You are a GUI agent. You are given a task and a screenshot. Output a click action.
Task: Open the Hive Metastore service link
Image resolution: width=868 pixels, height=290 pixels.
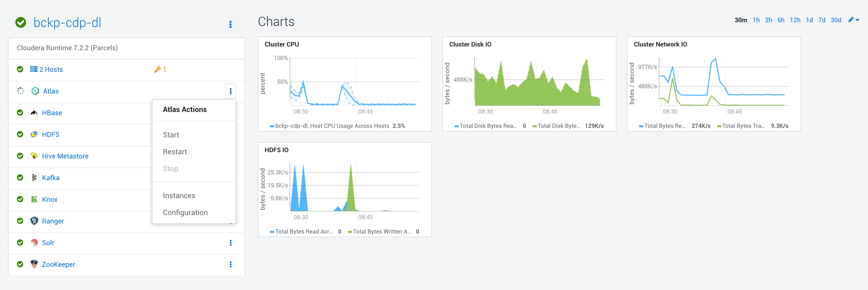tap(65, 156)
